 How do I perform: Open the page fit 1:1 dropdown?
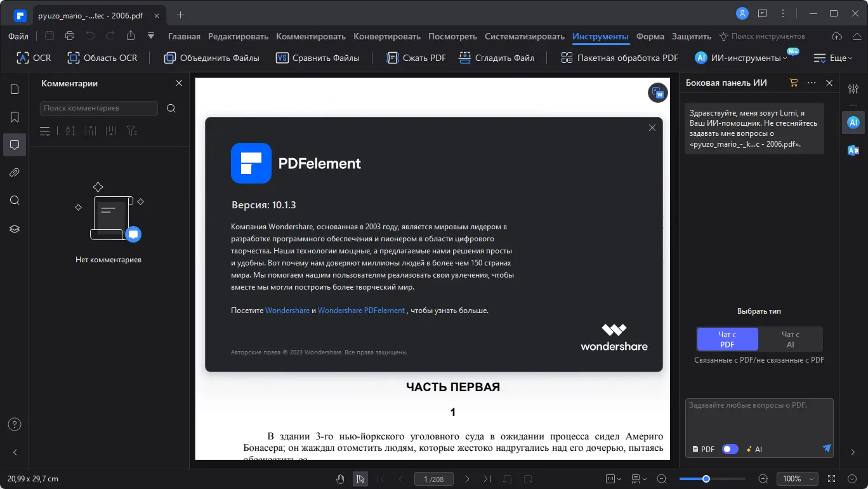coord(612,479)
